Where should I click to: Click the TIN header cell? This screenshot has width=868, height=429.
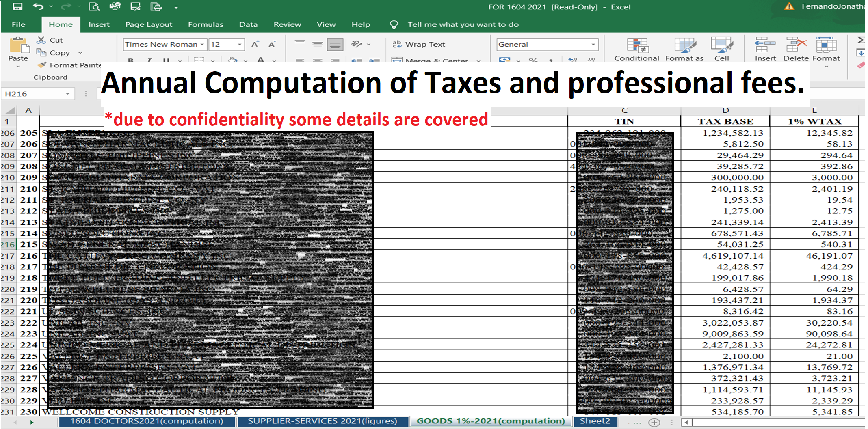click(624, 121)
